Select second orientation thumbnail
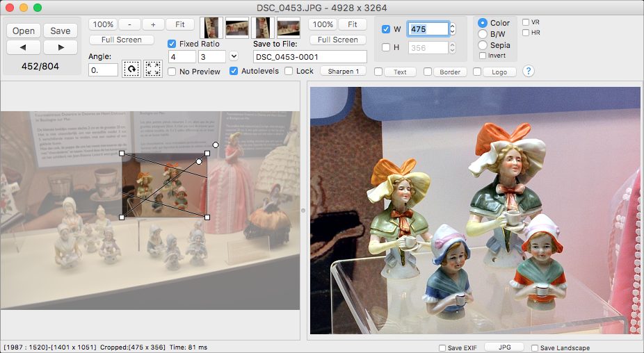The image size is (644, 353). [x=237, y=28]
